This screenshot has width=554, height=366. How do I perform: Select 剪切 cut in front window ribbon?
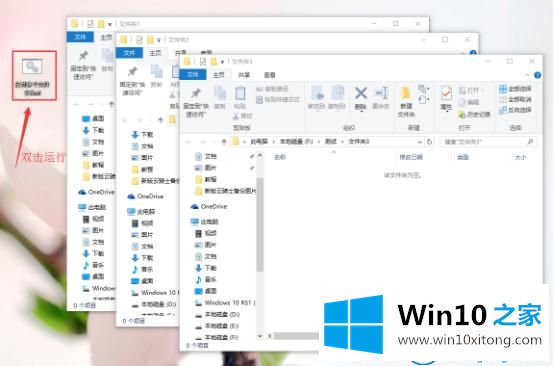pos(243,116)
